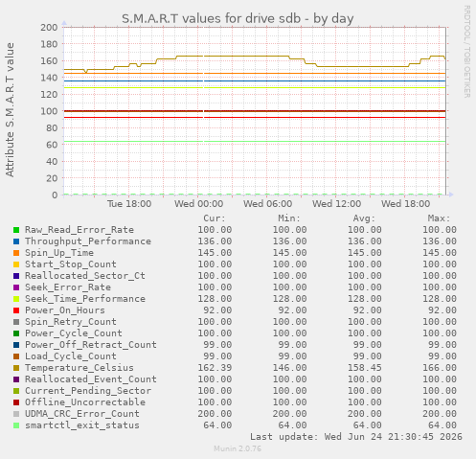The width and height of the screenshot is (476, 459).
Task: Select the Spin_Retry_Count label
Action: pyautogui.click(x=71, y=322)
